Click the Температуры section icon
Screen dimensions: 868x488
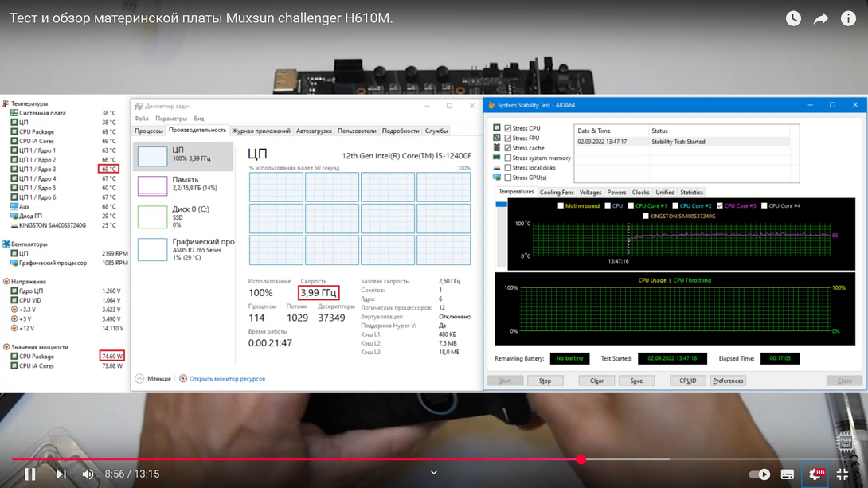pyautogui.click(x=6, y=103)
